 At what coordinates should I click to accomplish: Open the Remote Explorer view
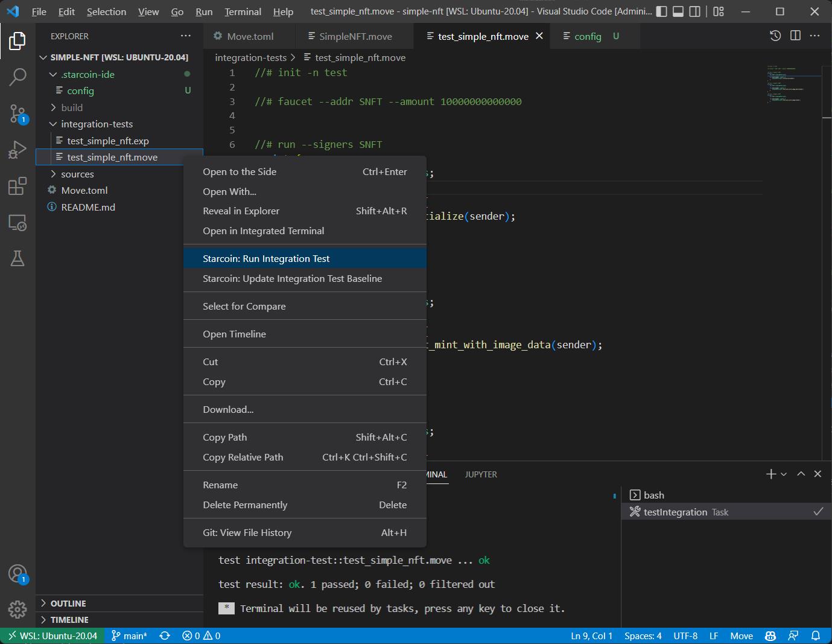tap(17, 223)
